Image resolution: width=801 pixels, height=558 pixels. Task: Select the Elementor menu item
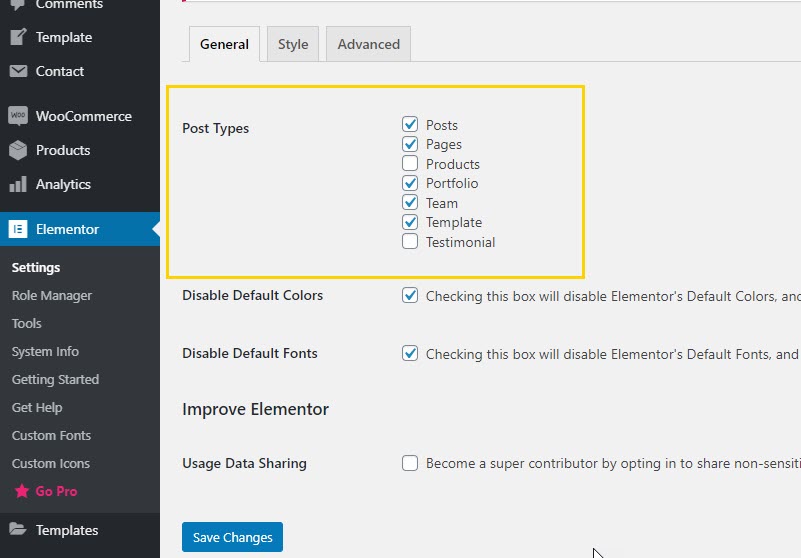point(80,229)
